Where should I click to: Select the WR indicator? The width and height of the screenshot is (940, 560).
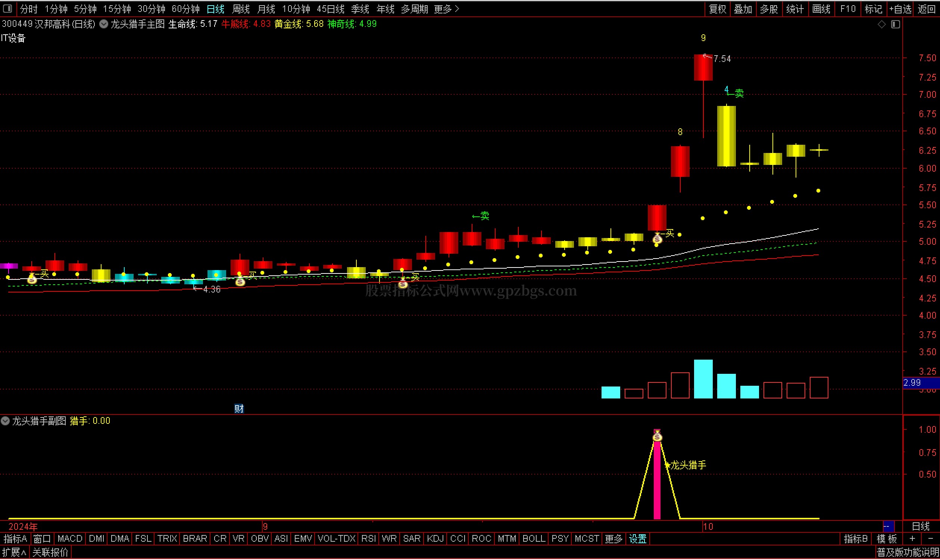point(389,539)
